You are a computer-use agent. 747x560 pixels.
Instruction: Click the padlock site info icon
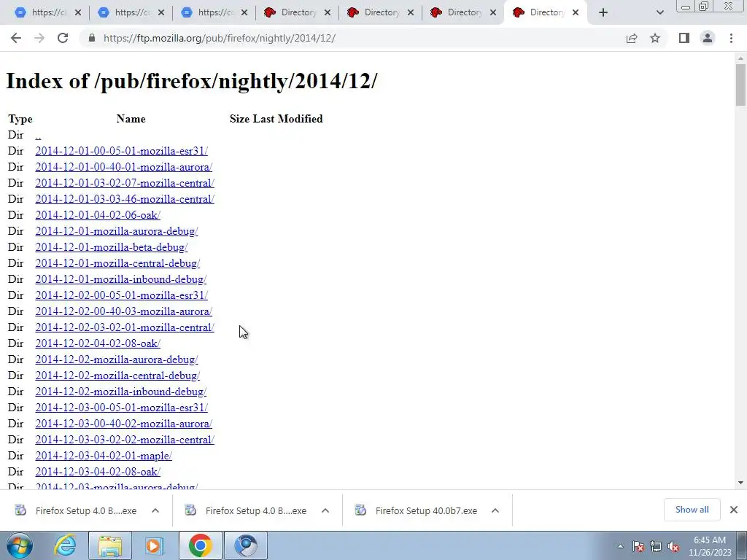click(92, 38)
